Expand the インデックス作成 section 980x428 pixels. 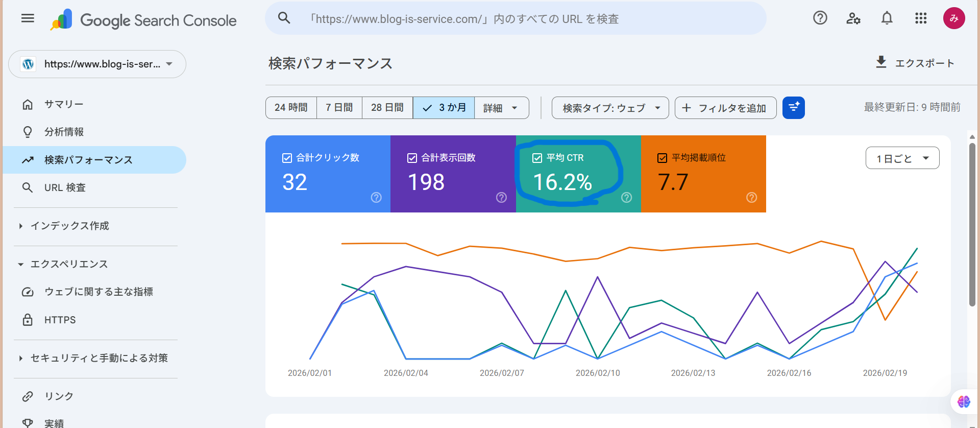pos(69,226)
